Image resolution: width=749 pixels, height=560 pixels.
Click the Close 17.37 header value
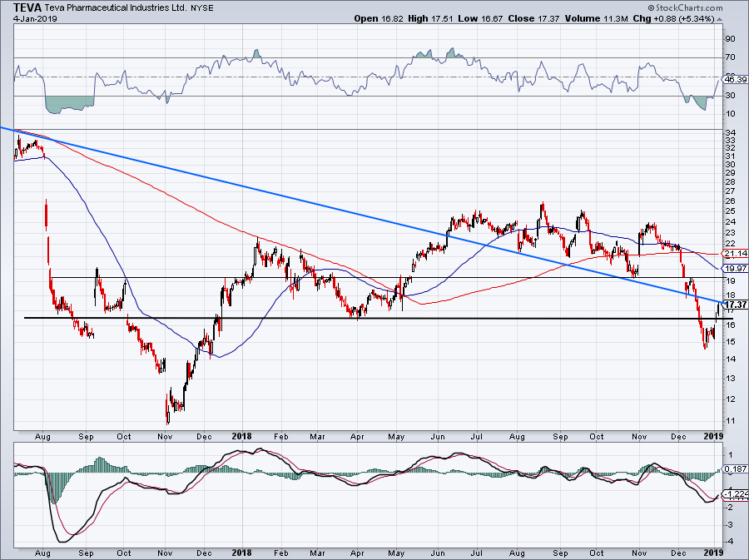(x=533, y=18)
